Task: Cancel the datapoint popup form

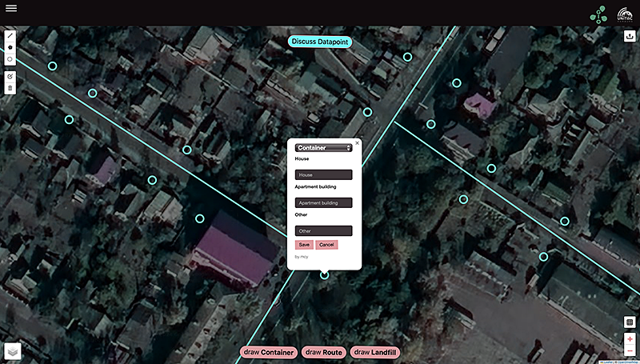Action: (x=326, y=244)
